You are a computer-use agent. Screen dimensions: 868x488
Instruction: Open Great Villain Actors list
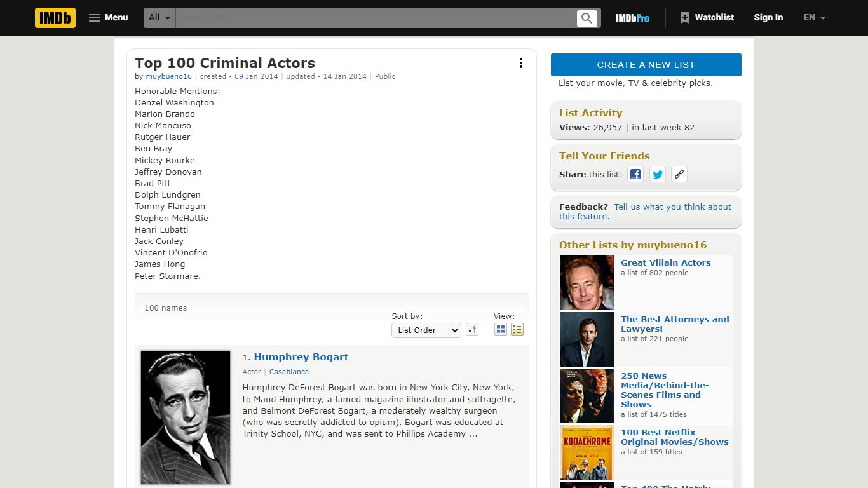tap(666, 262)
